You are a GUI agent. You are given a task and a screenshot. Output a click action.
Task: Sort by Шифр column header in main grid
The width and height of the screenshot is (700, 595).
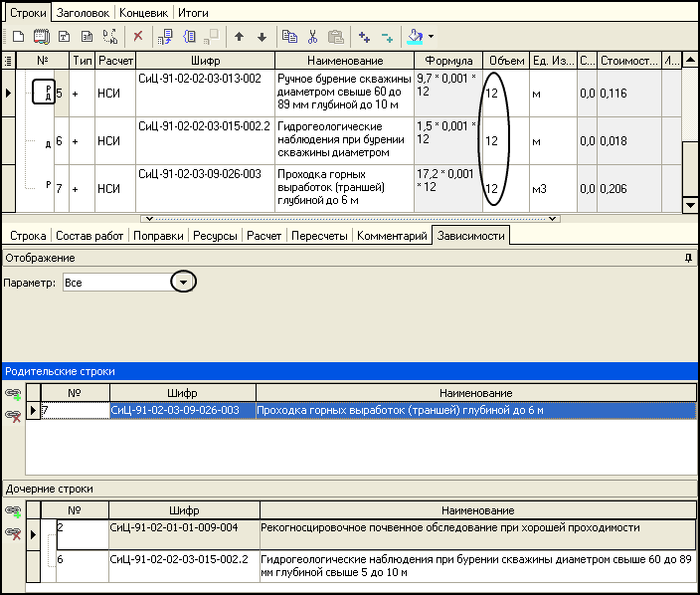[x=206, y=61]
